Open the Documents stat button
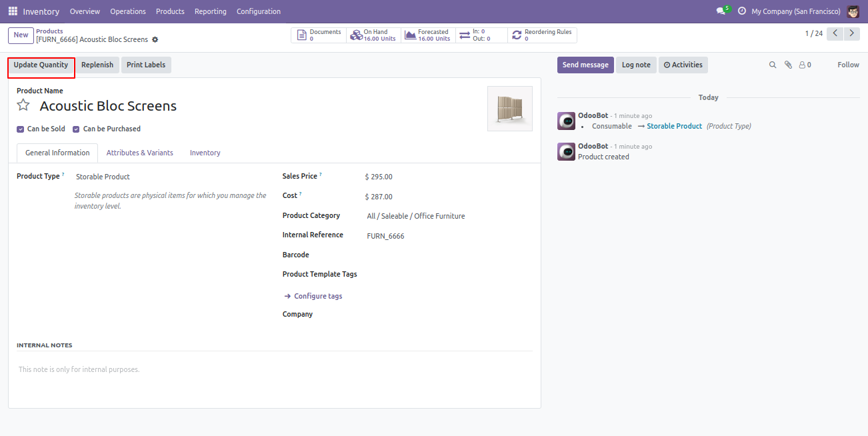 click(x=319, y=35)
